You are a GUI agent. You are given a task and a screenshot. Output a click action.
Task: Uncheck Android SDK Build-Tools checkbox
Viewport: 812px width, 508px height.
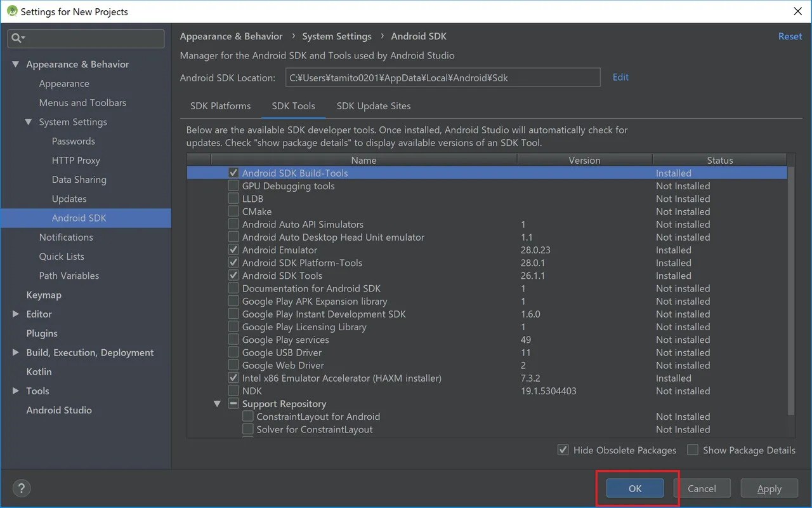(233, 173)
